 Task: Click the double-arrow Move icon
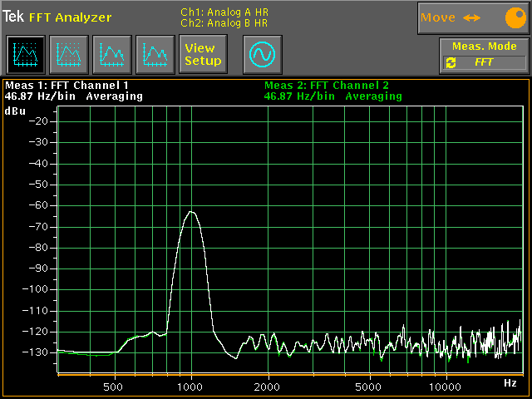472,17
